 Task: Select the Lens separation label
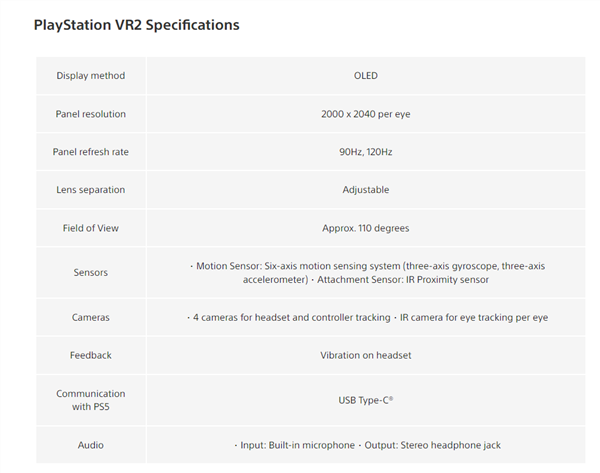click(90, 190)
